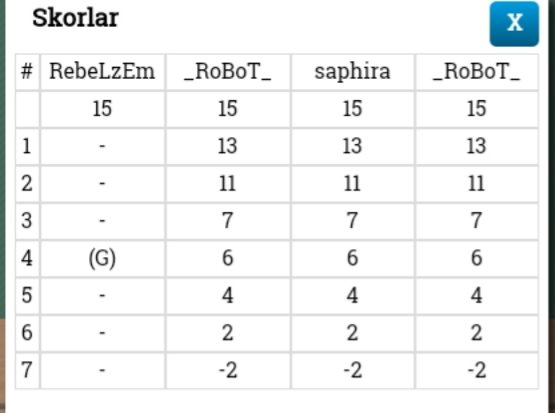Click the saphira column header

353,72
